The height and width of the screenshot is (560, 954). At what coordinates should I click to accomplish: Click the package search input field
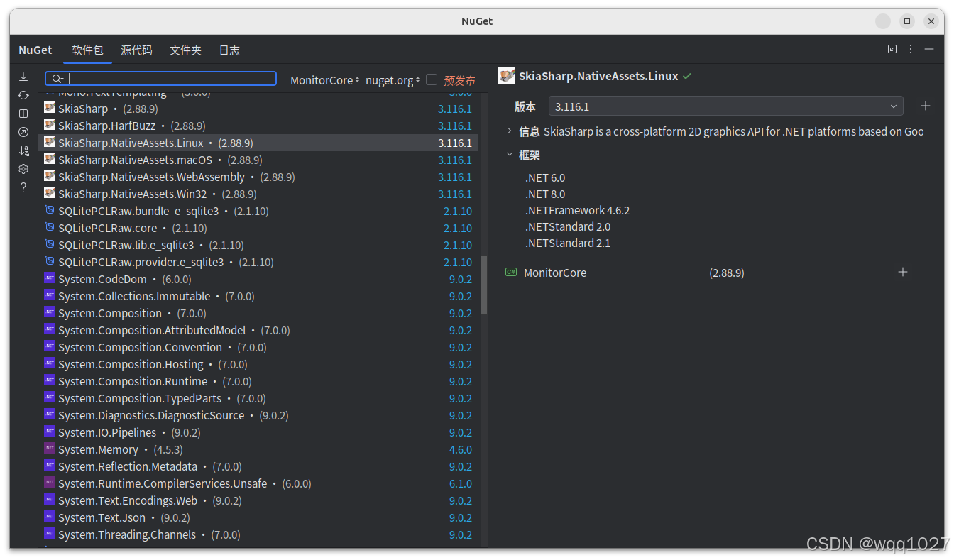(x=160, y=78)
